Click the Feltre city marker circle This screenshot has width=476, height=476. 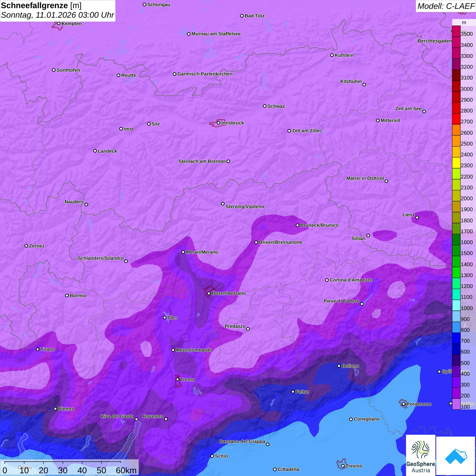(293, 392)
